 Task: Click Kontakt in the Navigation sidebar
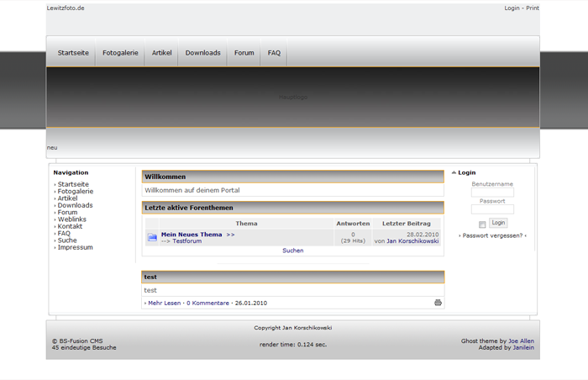(70, 226)
